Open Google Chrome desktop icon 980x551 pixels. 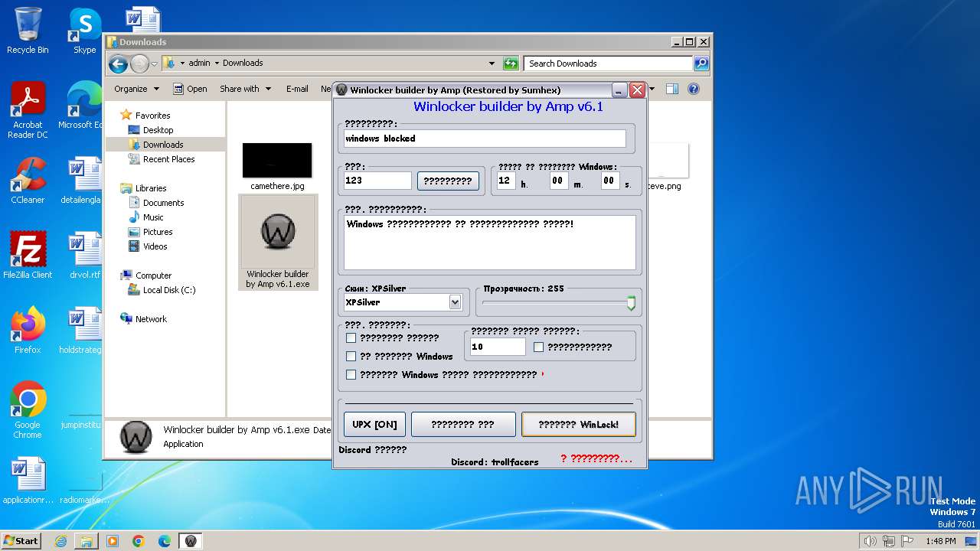28,410
